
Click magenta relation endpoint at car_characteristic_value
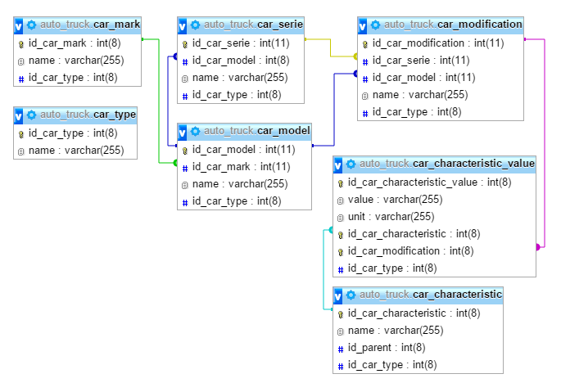[x=538, y=247]
